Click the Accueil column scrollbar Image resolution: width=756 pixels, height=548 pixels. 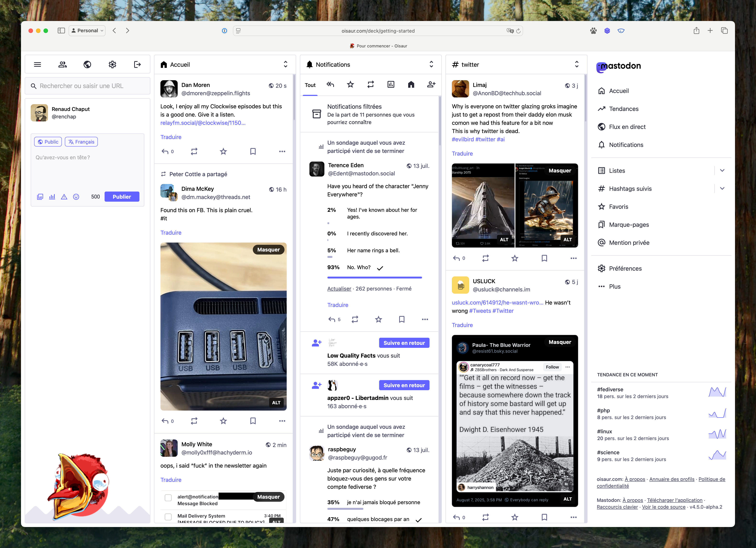pyautogui.click(x=294, y=97)
